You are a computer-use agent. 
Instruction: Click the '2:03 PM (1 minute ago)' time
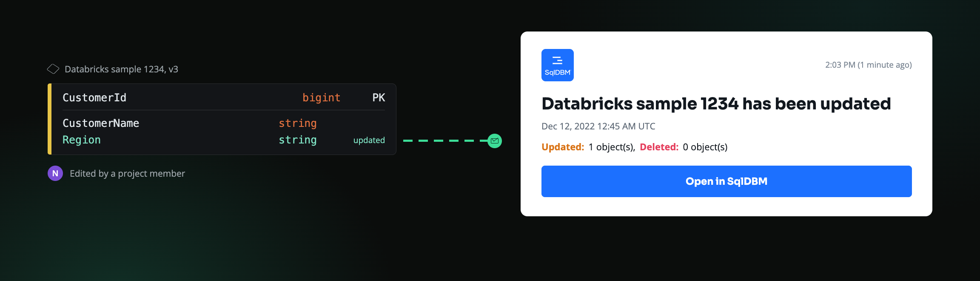coord(869,65)
